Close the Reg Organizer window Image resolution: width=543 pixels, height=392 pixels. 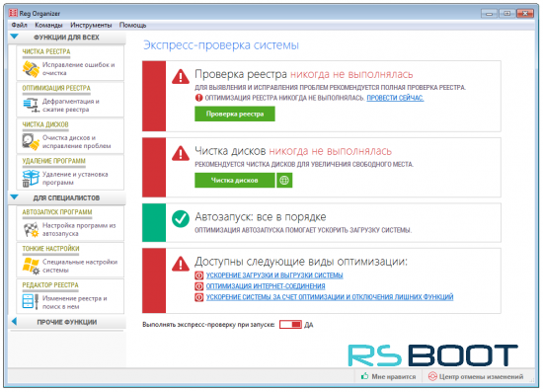[x=525, y=14]
